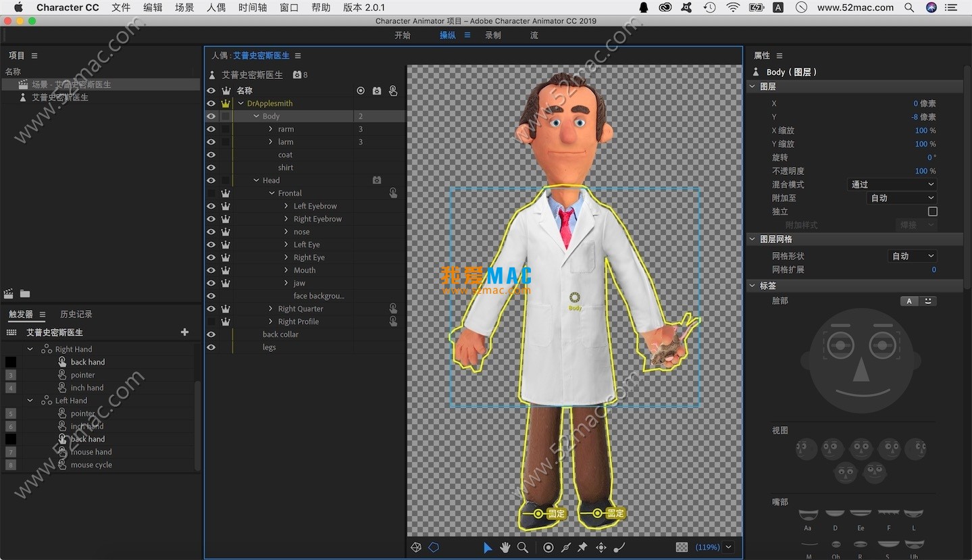The image size is (972, 560).
Task: Hide the legs layer with eye icon
Action: (x=211, y=347)
